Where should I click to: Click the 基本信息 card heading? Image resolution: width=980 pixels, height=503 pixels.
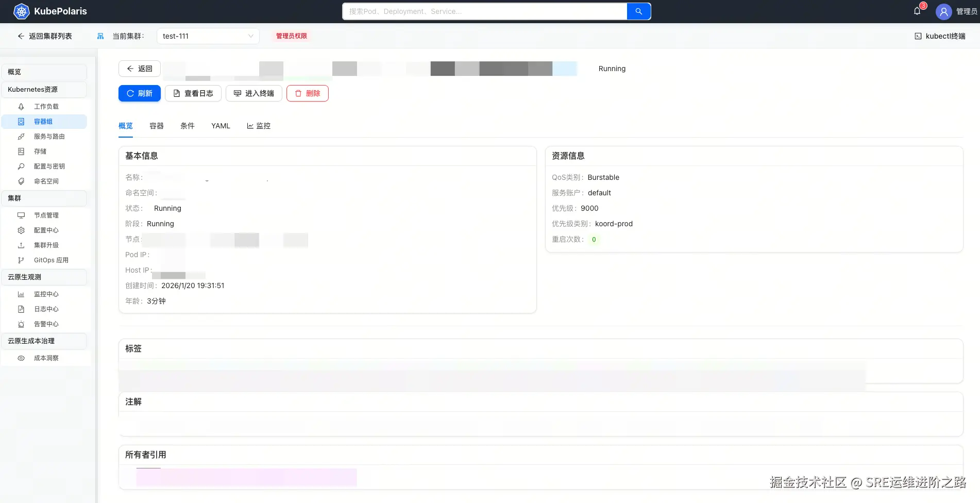tap(142, 156)
